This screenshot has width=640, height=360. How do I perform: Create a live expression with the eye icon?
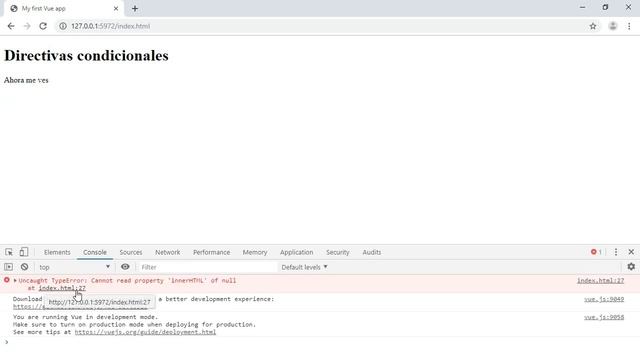click(125, 267)
